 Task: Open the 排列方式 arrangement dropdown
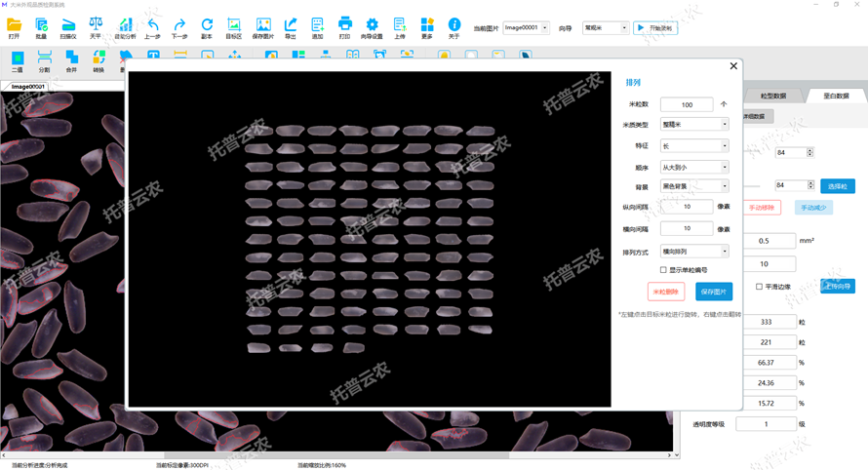tap(693, 252)
